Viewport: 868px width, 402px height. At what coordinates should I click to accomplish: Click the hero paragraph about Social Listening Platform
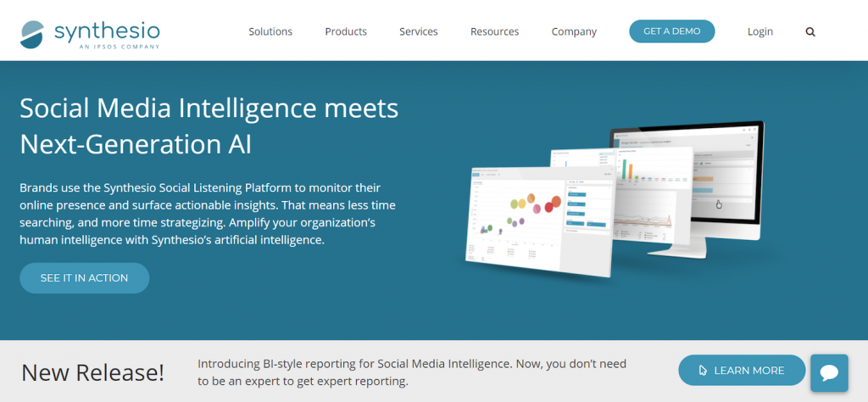208,213
